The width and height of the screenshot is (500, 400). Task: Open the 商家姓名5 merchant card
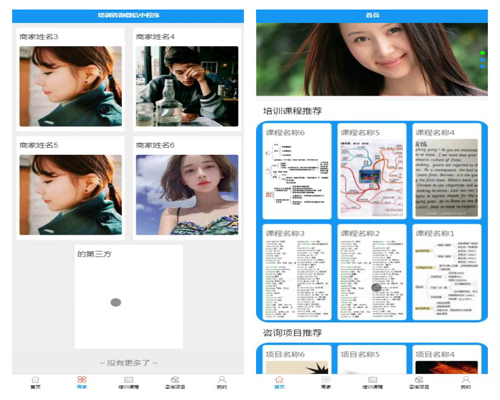[71, 188]
